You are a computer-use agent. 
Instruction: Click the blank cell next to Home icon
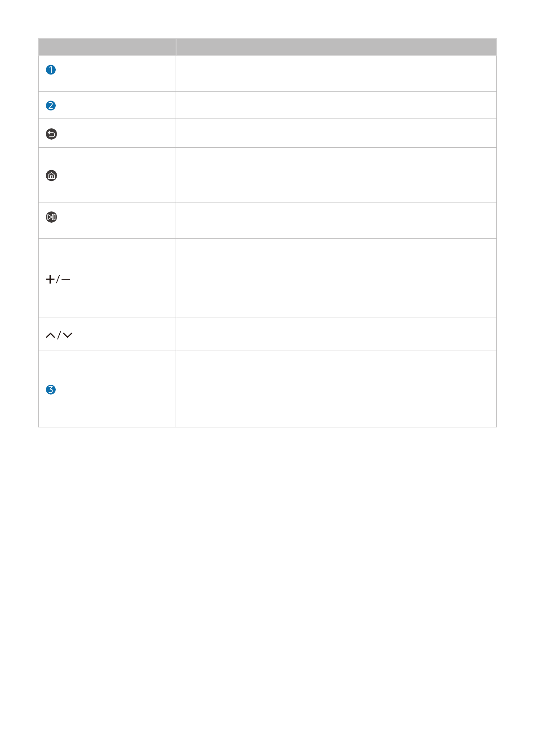(336, 175)
